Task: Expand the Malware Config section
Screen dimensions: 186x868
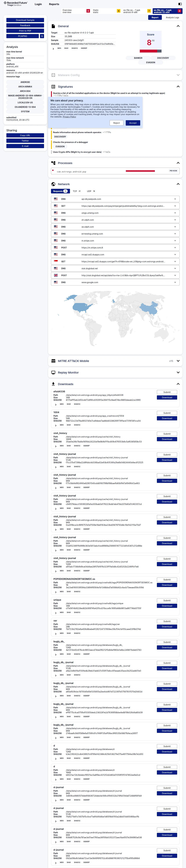Action: point(178,75)
